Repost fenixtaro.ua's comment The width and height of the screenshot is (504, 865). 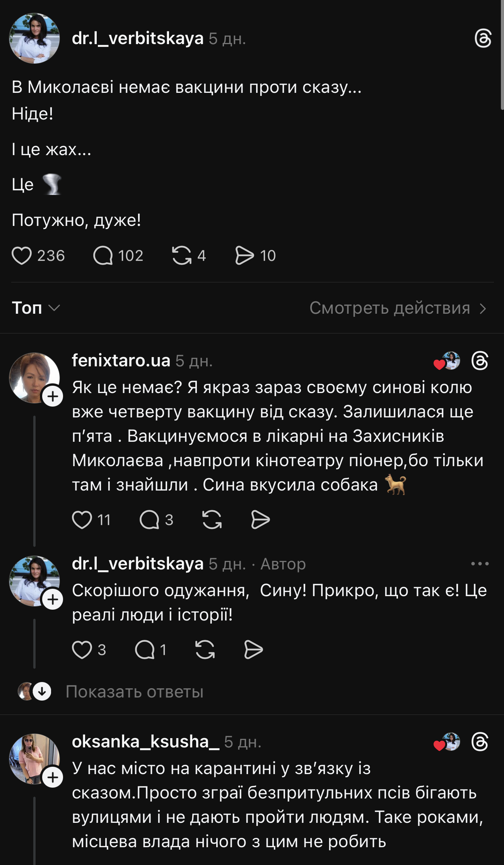212,520
